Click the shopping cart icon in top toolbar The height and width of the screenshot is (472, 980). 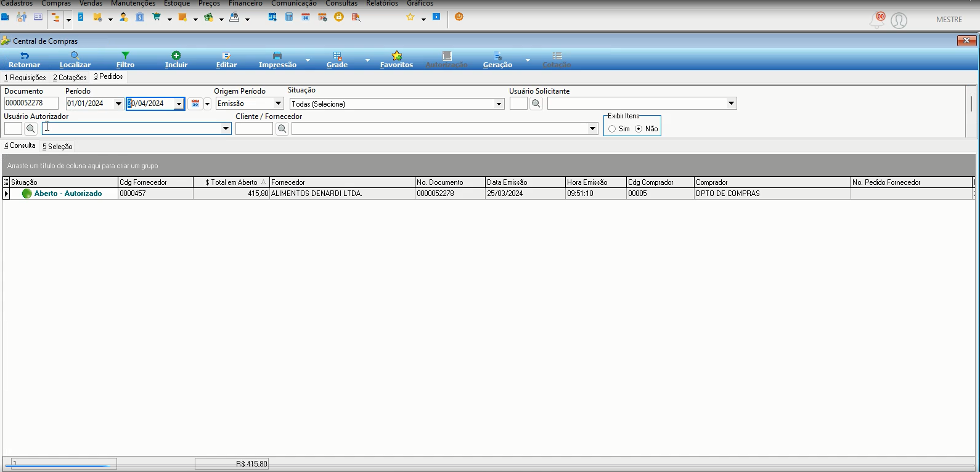pyautogui.click(x=157, y=17)
